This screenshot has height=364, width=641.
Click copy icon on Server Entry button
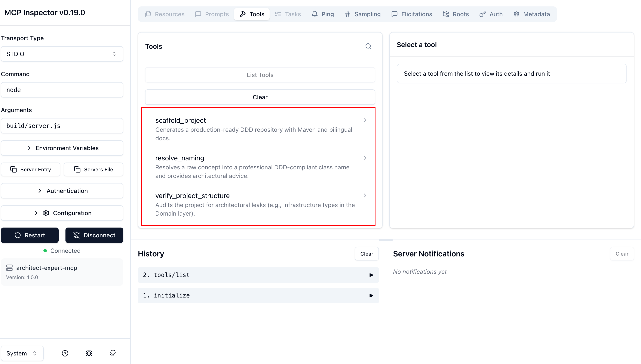point(13,169)
